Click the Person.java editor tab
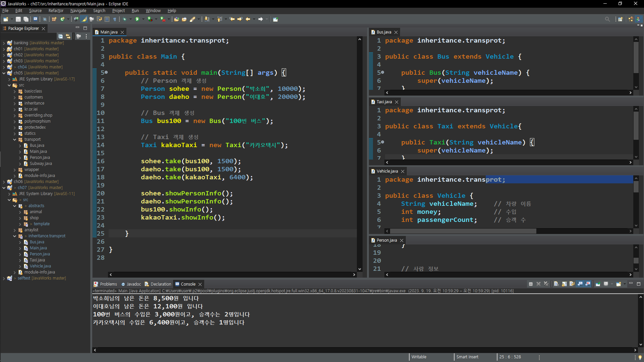Image resolution: width=644 pixels, height=362 pixels. (386, 240)
